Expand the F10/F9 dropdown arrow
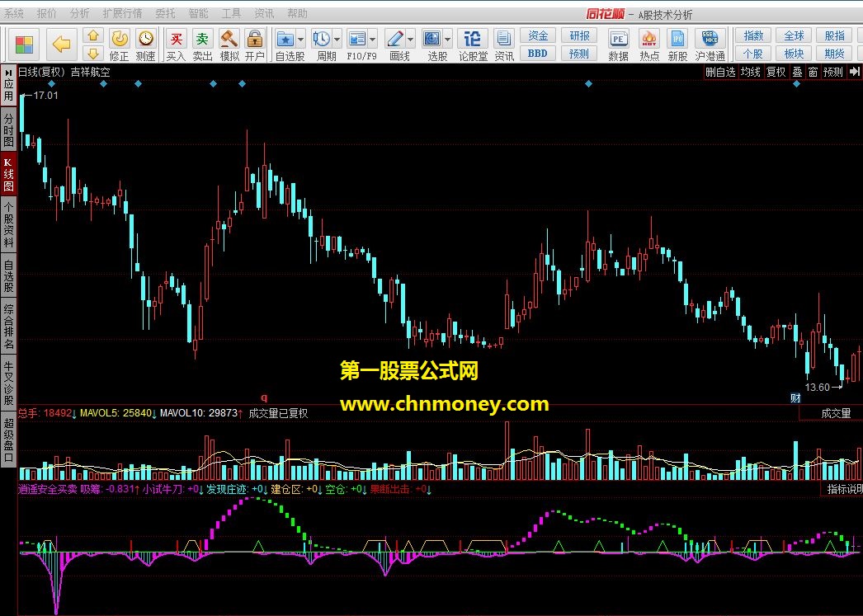863x616 pixels. click(x=373, y=39)
